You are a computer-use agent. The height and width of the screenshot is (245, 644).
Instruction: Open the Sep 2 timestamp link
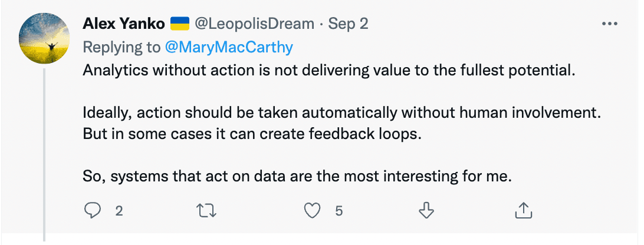[x=348, y=24]
